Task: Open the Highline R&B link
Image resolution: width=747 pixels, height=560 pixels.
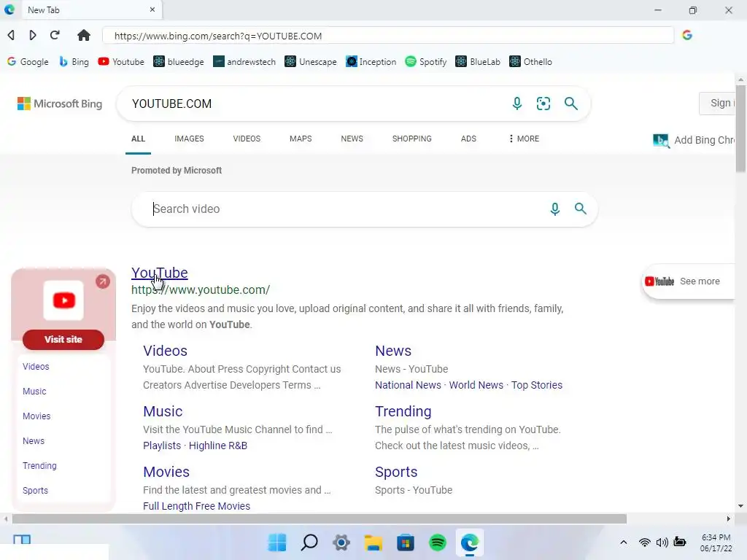Action: (x=218, y=446)
